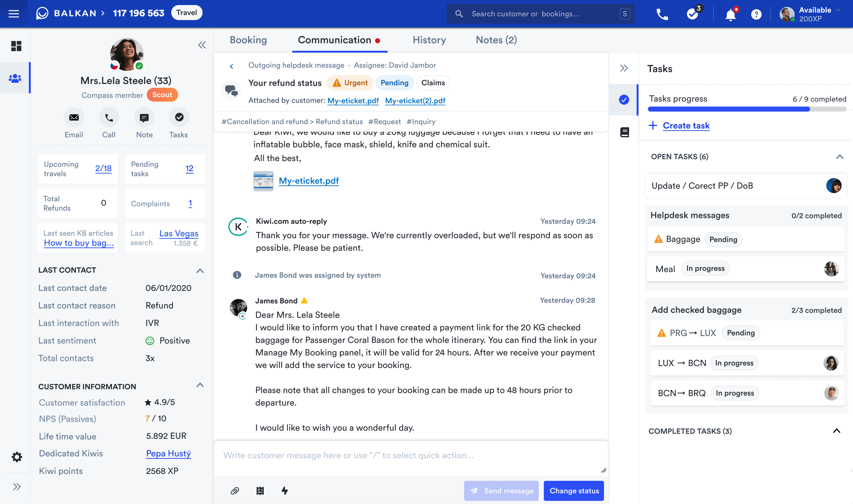This screenshot has width=853, height=504.
Task: Open Update / Corect PP / DoB task
Action: point(746,186)
